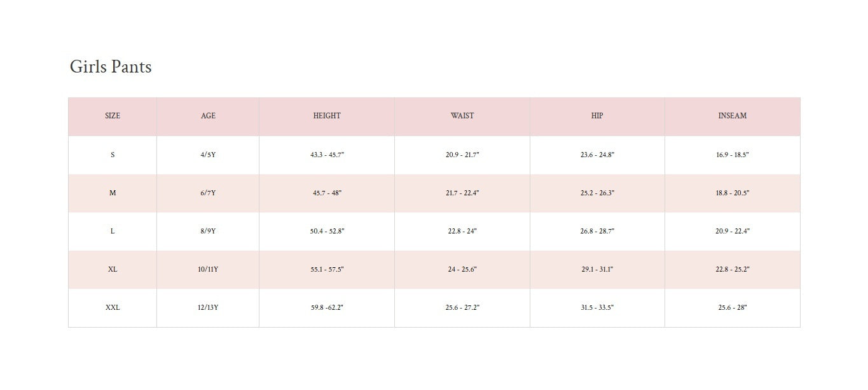Select hip value 31.5 - 33.5"

pyautogui.click(x=597, y=307)
